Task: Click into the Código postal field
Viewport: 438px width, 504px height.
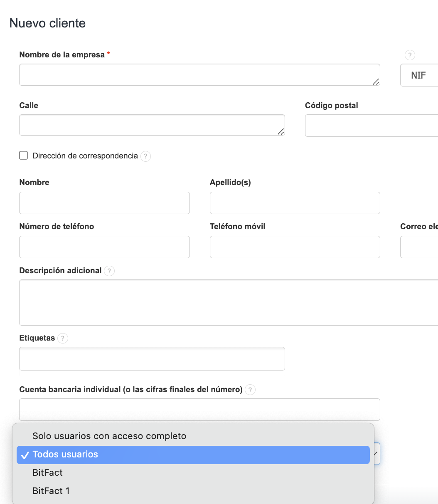Action: click(x=370, y=126)
